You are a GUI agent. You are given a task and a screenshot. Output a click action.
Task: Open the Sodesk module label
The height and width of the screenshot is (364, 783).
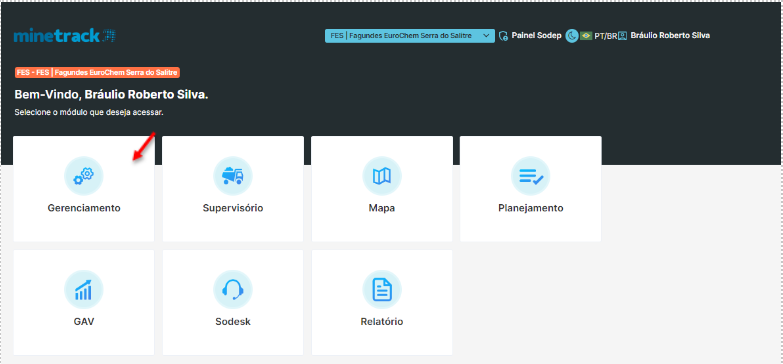click(x=233, y=322)
